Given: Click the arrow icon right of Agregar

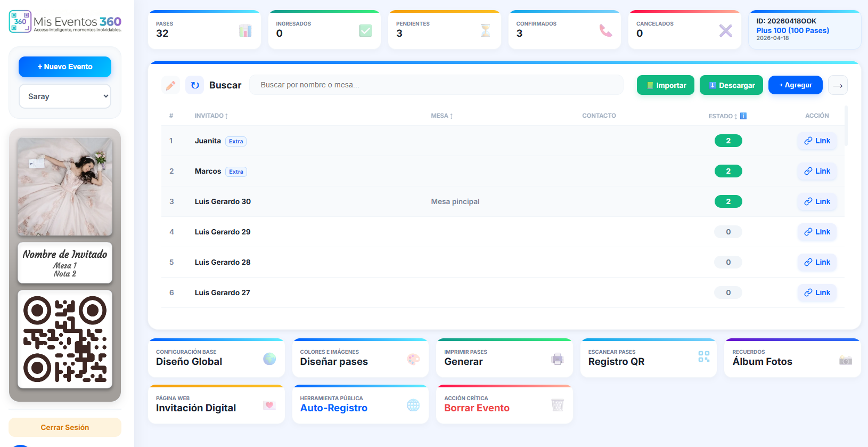Looking at the screenshot, I should (x=838, y=85).
